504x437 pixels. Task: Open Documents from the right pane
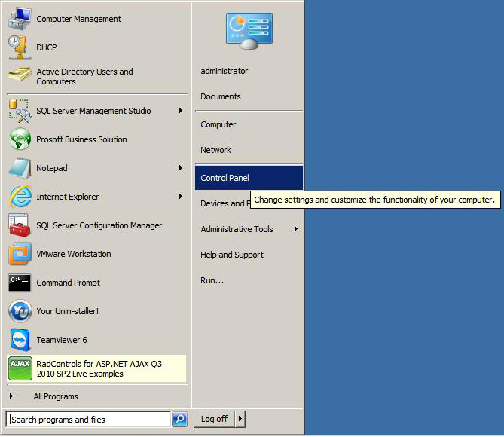(221, 96)
